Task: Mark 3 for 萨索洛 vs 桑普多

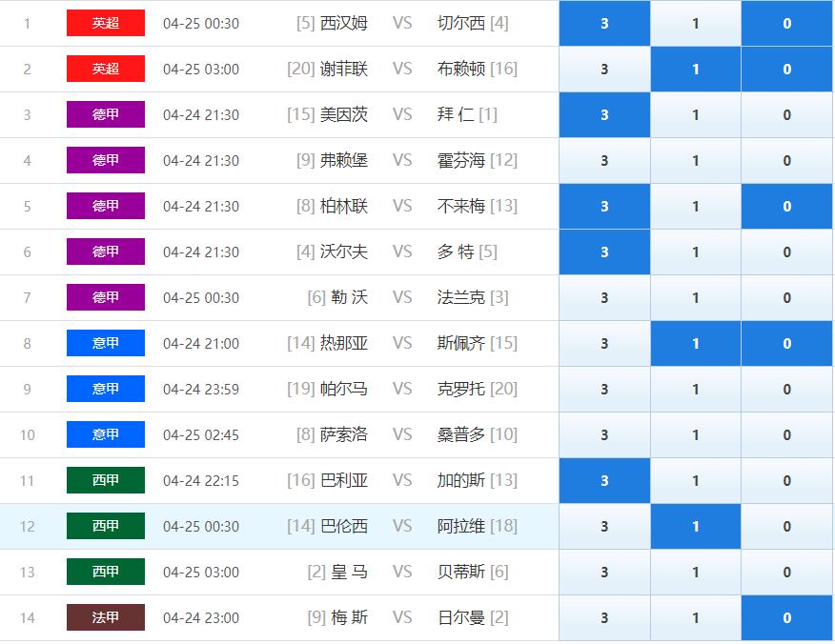Action: (604, 435)
